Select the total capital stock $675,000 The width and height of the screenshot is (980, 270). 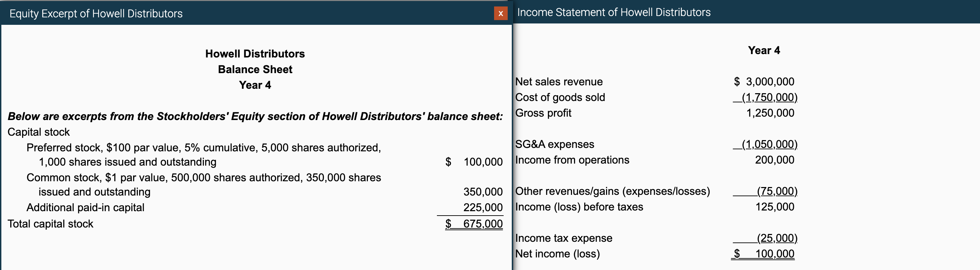474,224
